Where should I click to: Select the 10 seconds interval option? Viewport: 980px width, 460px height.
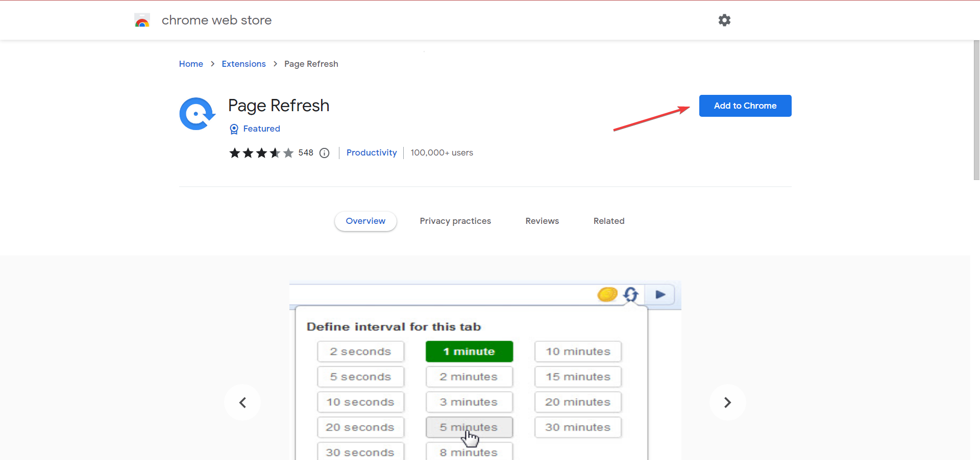(x=360, y=402)
